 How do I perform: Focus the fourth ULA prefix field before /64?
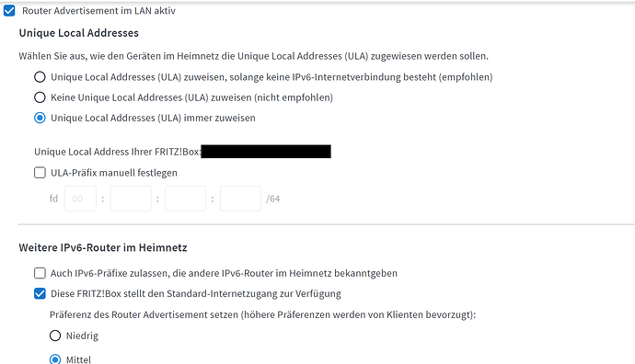[240, 199]
